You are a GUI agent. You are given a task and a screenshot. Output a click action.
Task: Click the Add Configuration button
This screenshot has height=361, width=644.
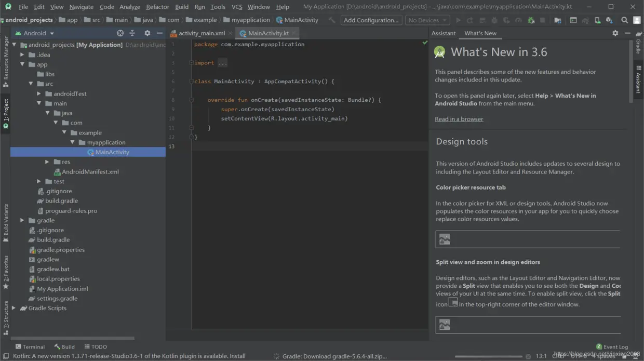(371, 20)
